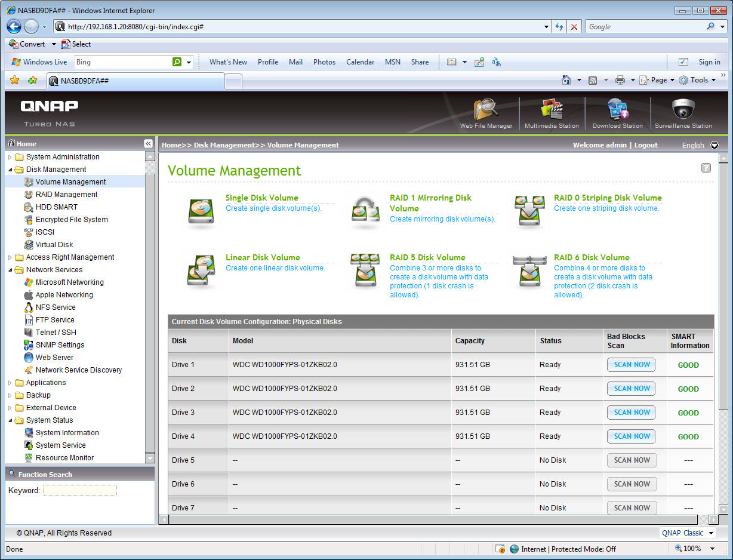Open the IE Page menu
Viewport: 733px width, 560px height.
pyautogui.click(x=657, y=80)
